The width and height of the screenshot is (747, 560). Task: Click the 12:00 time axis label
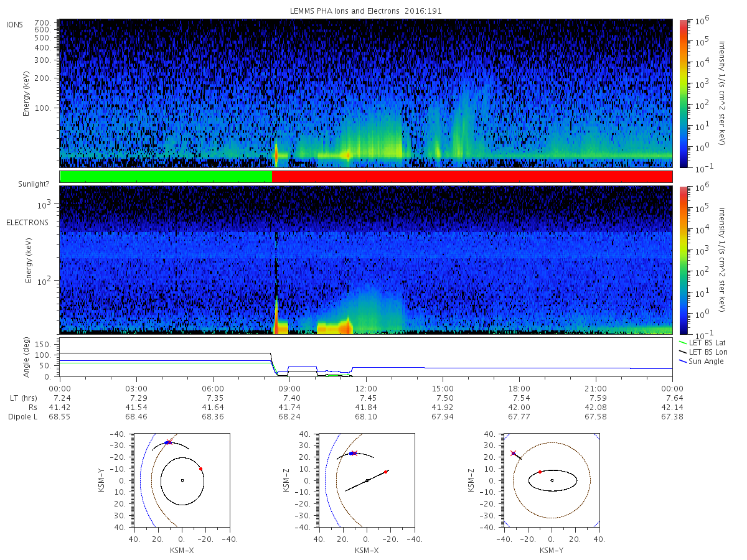(366, 389)
